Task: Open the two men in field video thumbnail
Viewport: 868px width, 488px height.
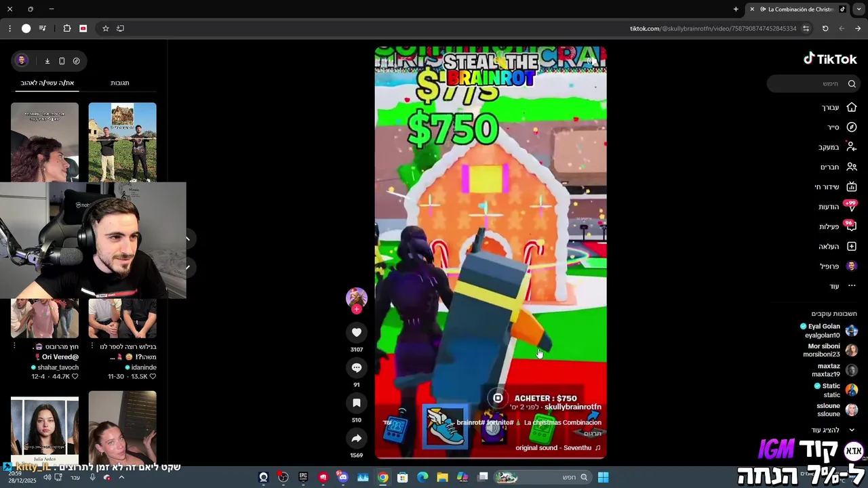Action: 122,142
